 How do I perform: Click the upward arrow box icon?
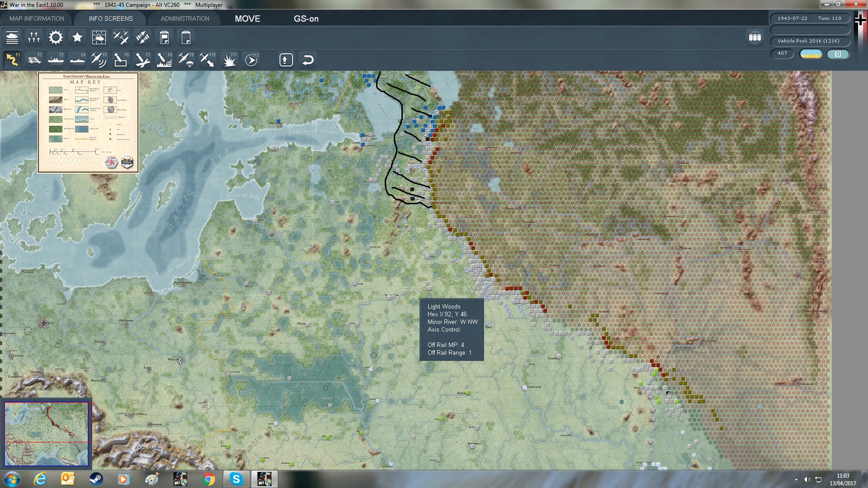coord(286,60)
